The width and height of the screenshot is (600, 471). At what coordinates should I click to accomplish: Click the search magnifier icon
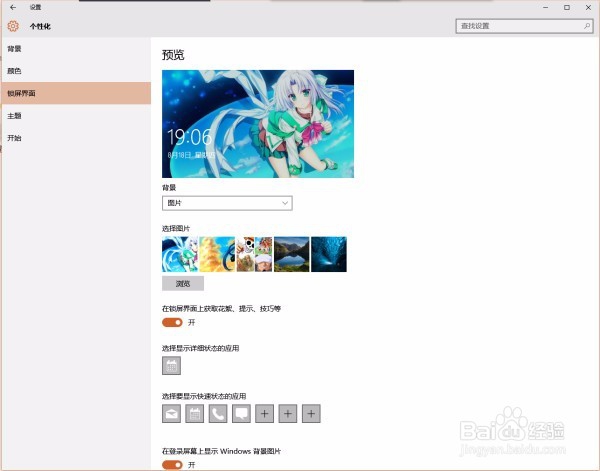pyautogui.click(x=587, y=26)
